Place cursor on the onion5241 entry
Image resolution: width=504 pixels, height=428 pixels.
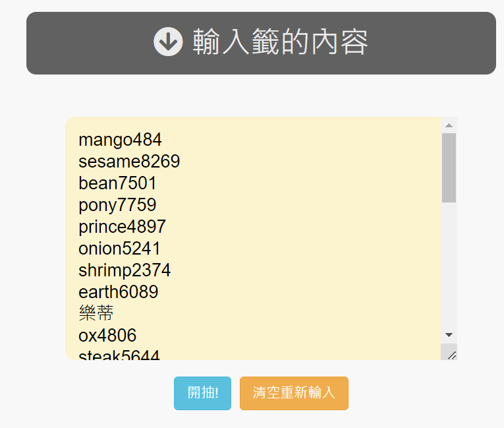(x=119, y=249)
